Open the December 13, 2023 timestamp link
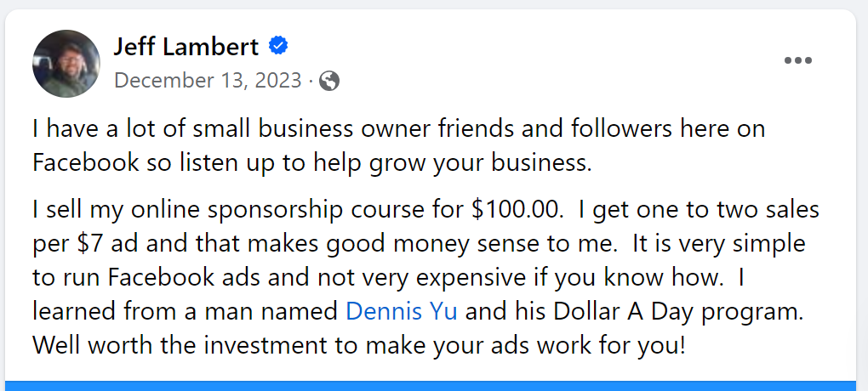Image resolution: width=868 pixels, height=391 pixels. tap(208, 81)
